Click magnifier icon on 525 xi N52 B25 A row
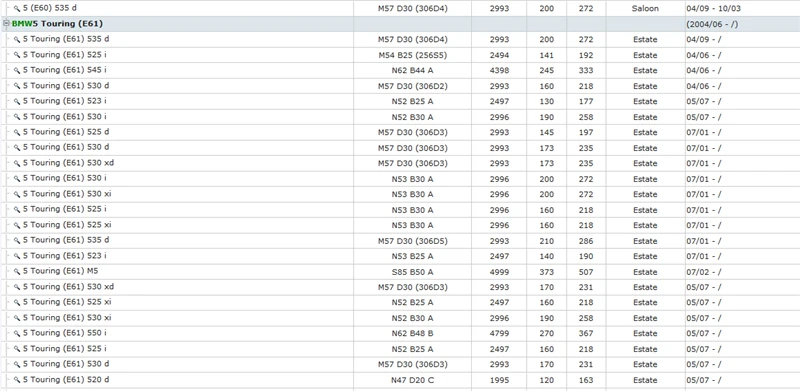Viewport: 800px width, 391px height. pos(17,303)
